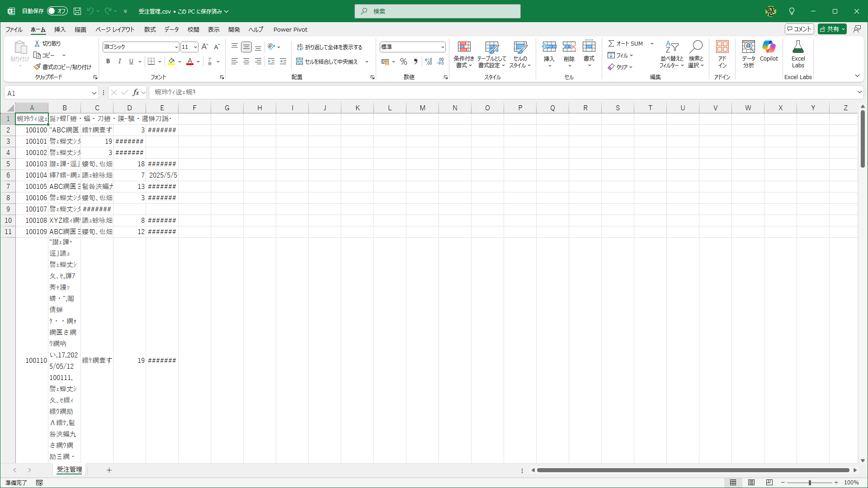Switch to Page Layout view in status bar
This screenshot has width=868, height=488.
point(751,483)
